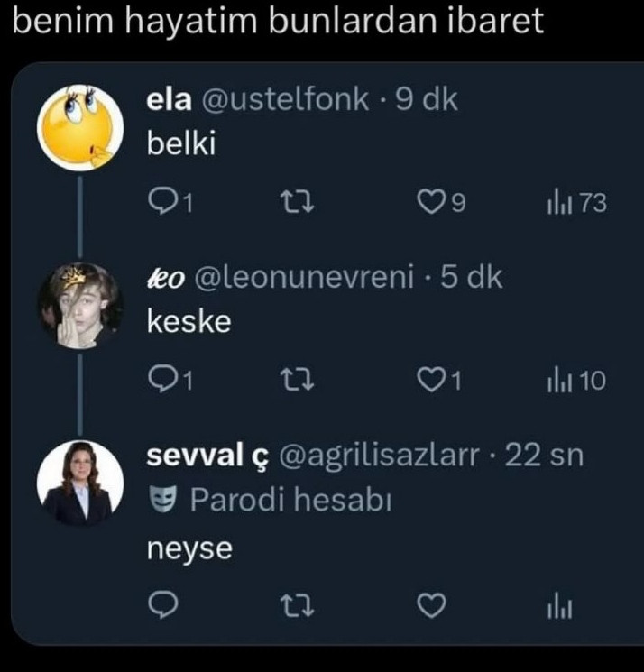Open leo's profile avatar
The height and width of the screenshot is (672, 644).
point(81,307)
